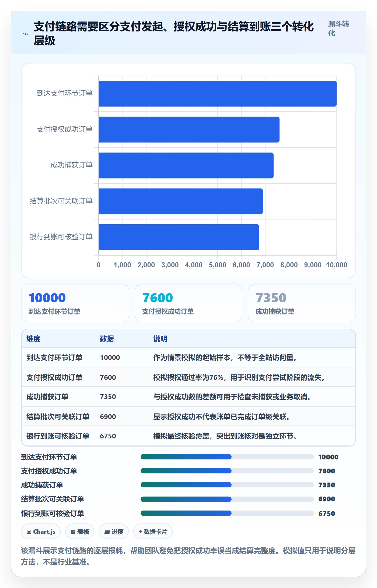This screenshot has width=377, height=588.
Task: Click the progress bar for 到达支付环节订单
Action: pos(227,457)
